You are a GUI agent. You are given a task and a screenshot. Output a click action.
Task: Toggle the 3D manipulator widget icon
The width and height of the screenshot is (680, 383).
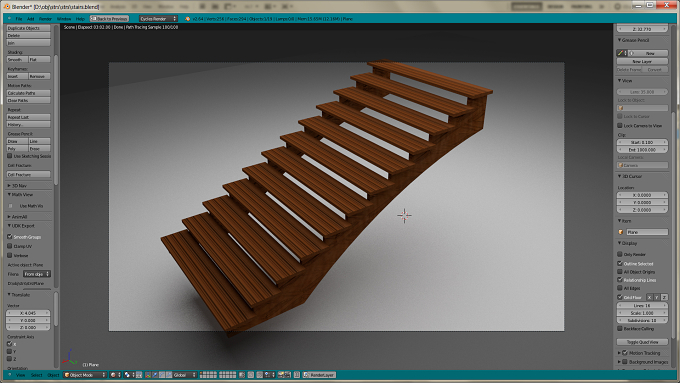[x=148, y=375]
